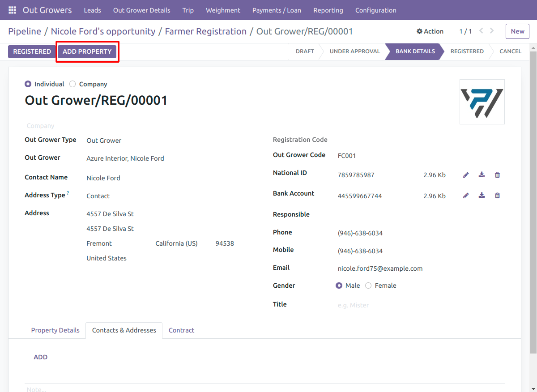Viewport: 537px width, 392px height.
Task: Download the Bank Account file
Action: click(x=482, y=196)
